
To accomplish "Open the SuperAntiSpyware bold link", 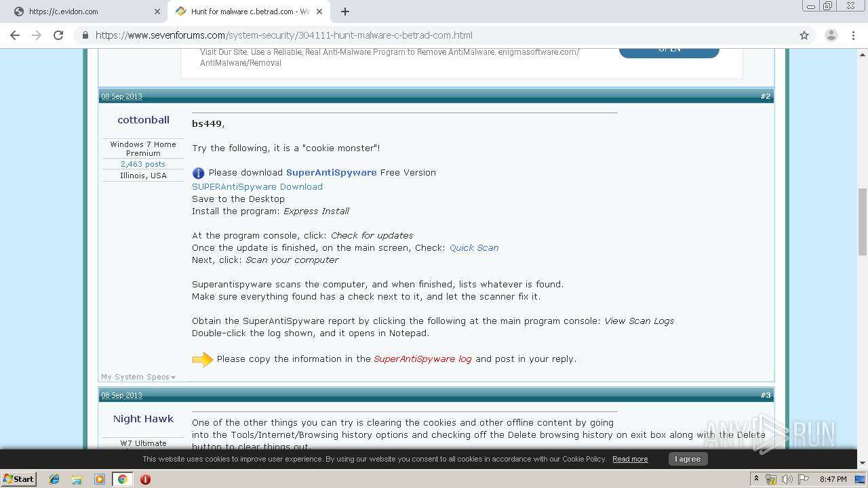I will pos(331,173).
